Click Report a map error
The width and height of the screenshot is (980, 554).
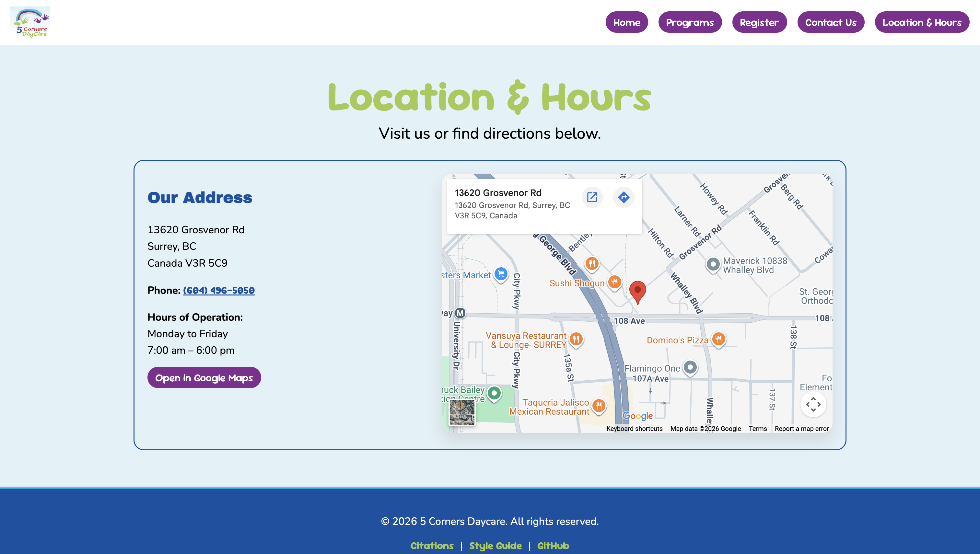[x=802, y=428]
